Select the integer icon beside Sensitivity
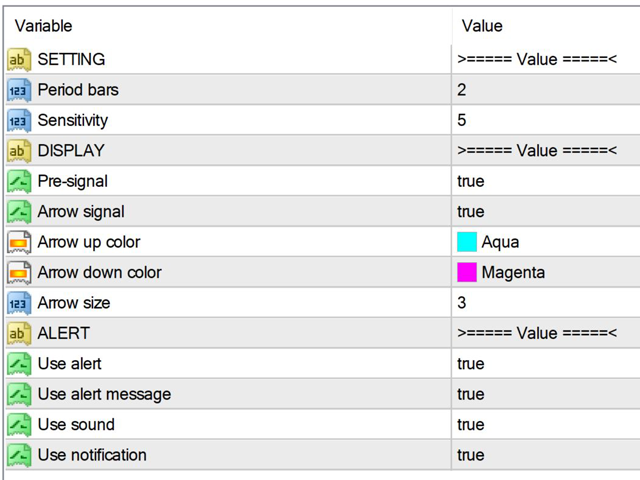The image size is (640, 480). point(19,120)
